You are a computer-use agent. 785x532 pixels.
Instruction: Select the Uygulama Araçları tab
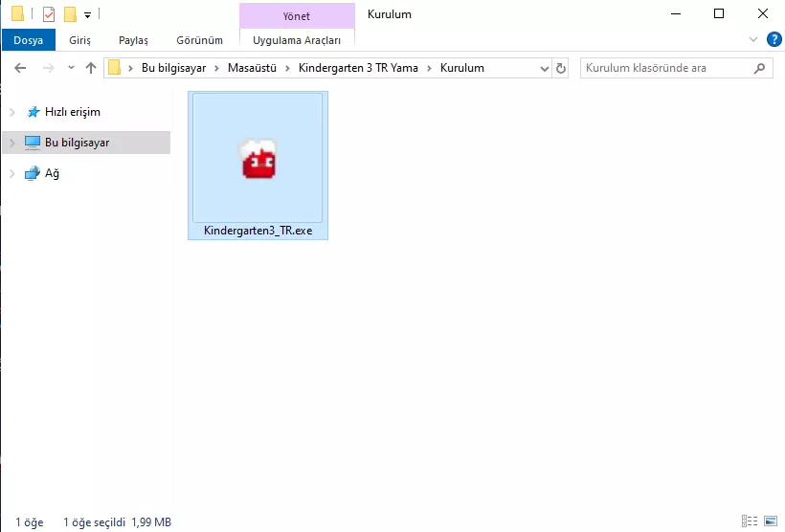click(x=297, y=40)
